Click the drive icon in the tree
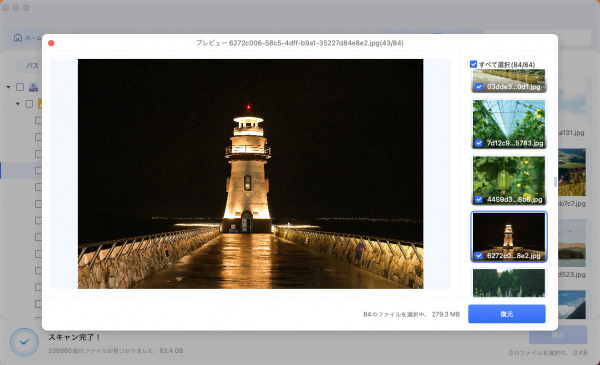The width and height of the screenshot is (600, 365). [x=34, y=87]
